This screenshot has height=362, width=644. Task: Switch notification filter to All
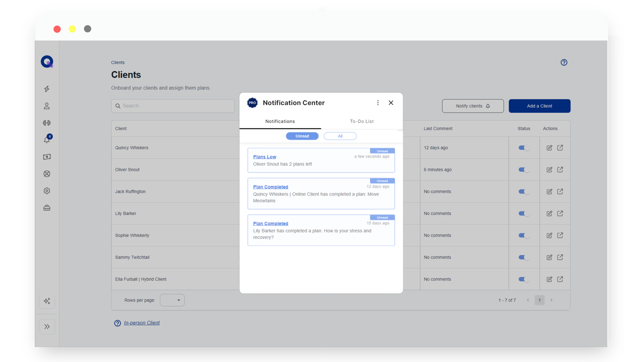[340, 136]
